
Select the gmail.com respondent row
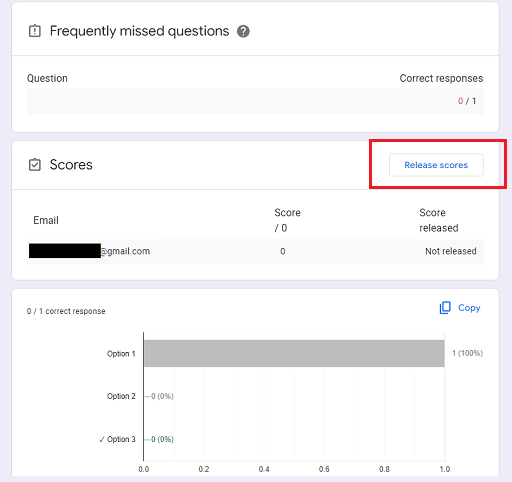click(x=255, y=251)
